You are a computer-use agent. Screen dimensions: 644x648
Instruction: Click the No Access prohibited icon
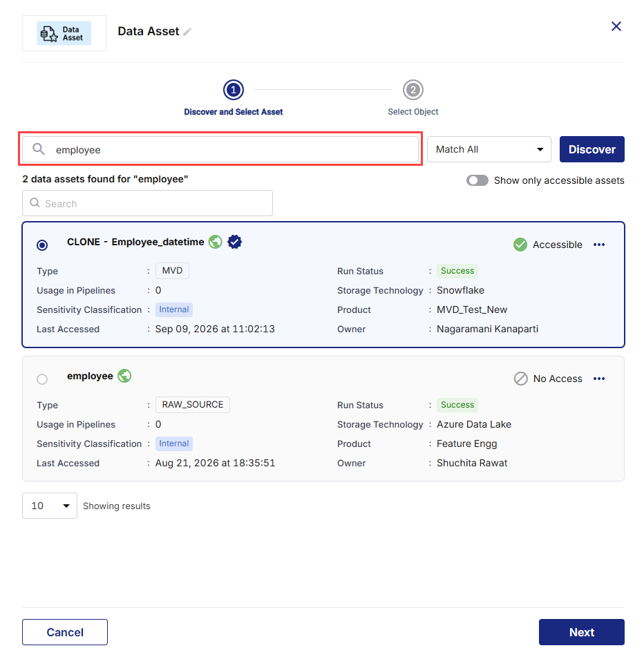point(520,379)
